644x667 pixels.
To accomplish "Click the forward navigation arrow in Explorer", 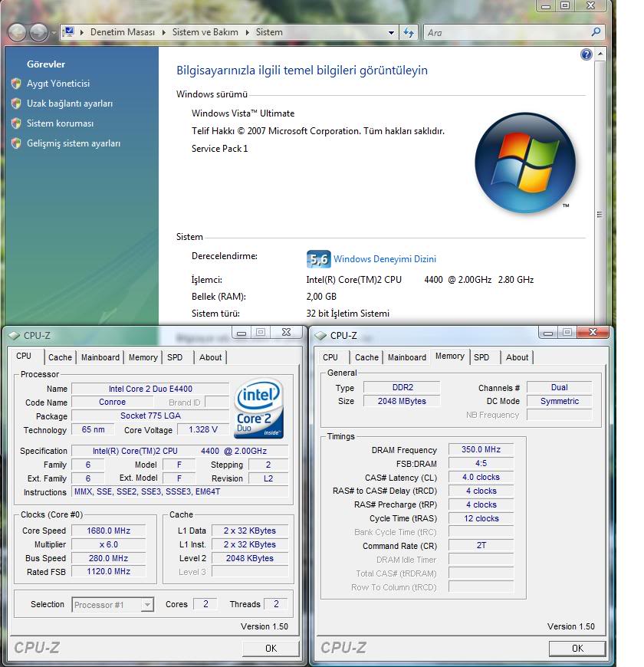I will pyautogui.click(x=38, y=33).
